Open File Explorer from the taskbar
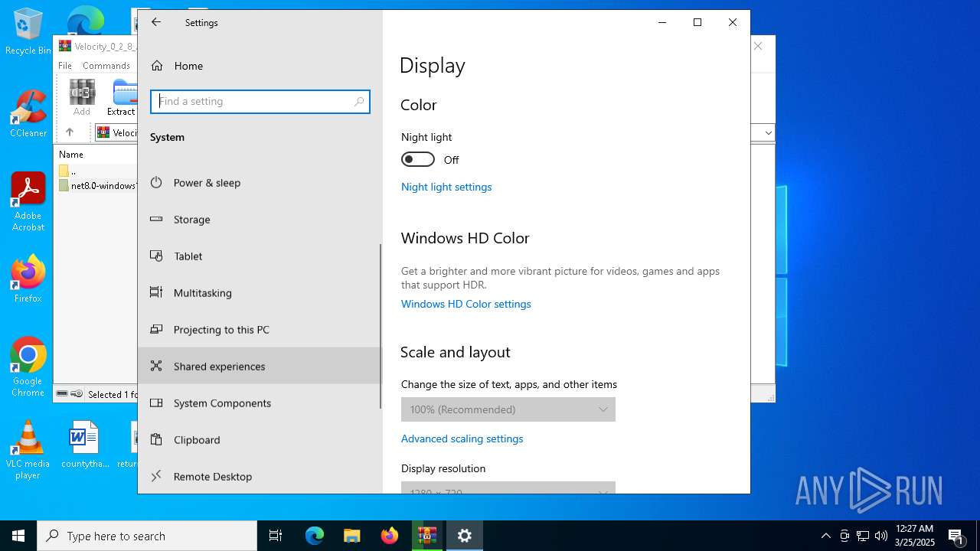The width and height of the screenshot is (980, 551). [x=351, y=536]
